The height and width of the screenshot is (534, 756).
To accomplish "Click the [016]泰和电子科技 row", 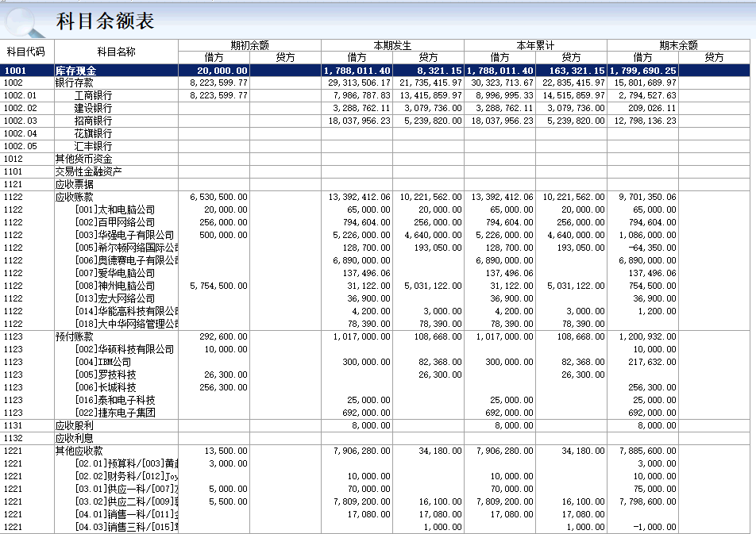I will pyautogui.click(x=375, y=400).
